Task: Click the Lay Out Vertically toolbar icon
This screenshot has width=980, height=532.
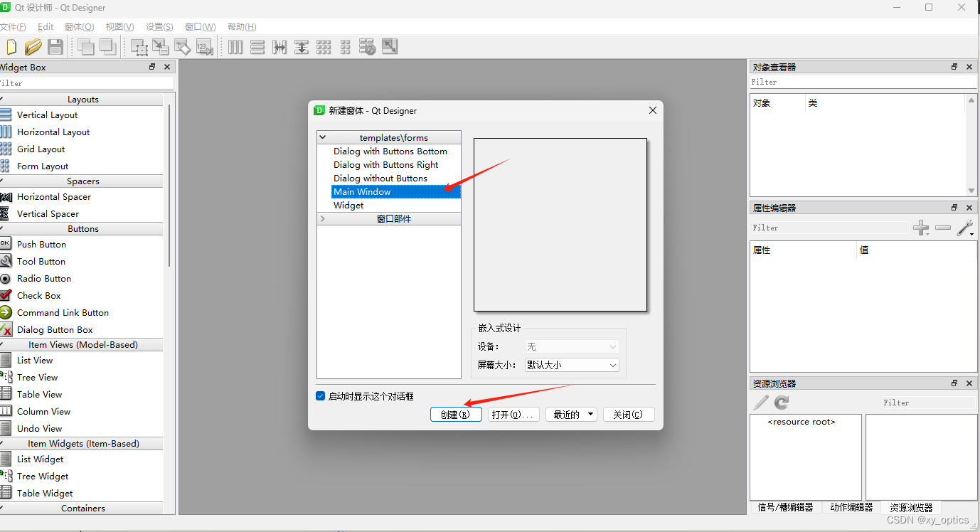Action: pyautogui.click(x=257, y=47)
